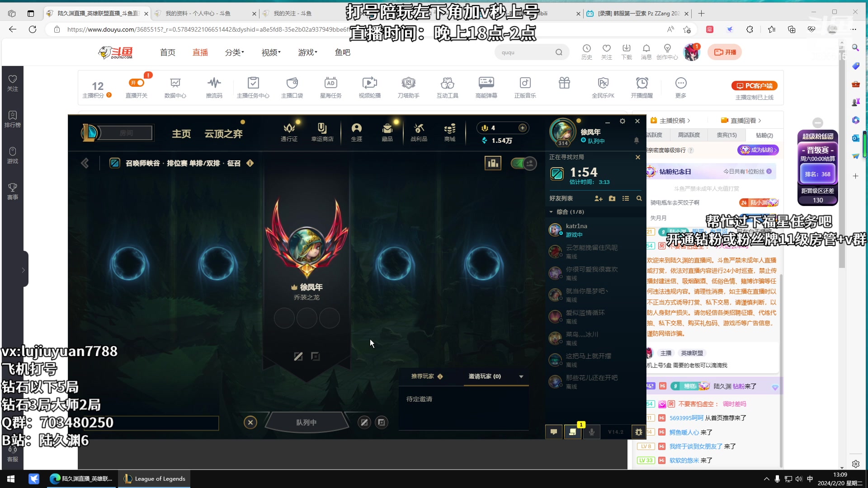Open 正版音乐 music icon
Viewport: 868px width, 488px height.
pos(525,88)
